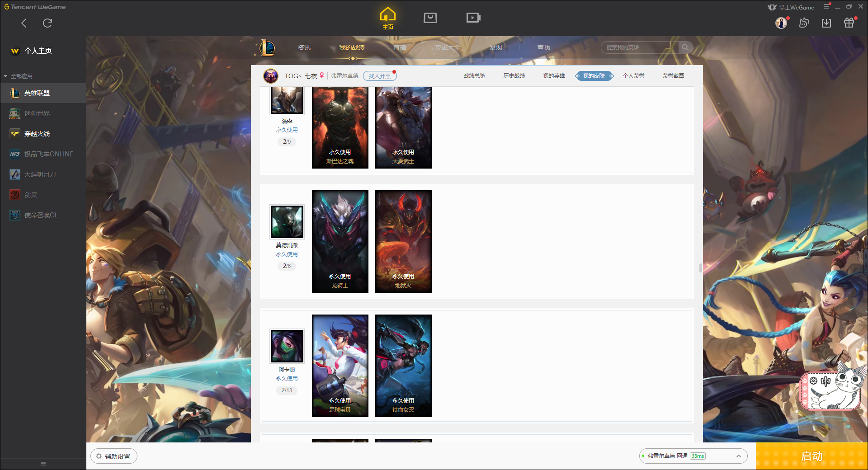Click the 启动 launch button
The height and width of the screenshot is (470, 868).
(811, 456)
